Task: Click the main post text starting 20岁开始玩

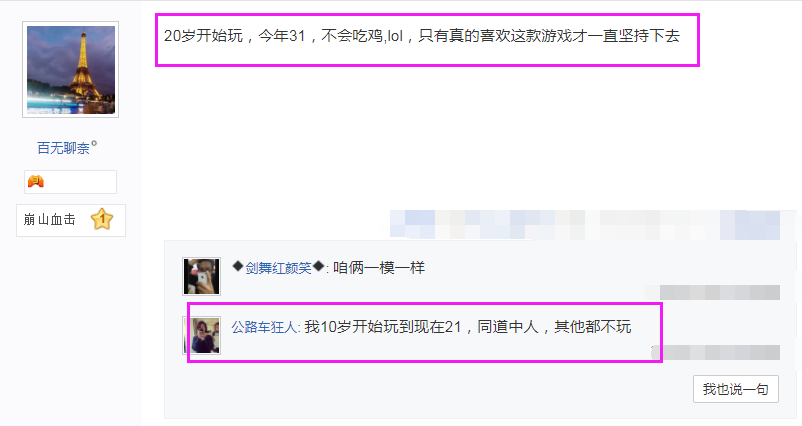Action: (422, 36)
